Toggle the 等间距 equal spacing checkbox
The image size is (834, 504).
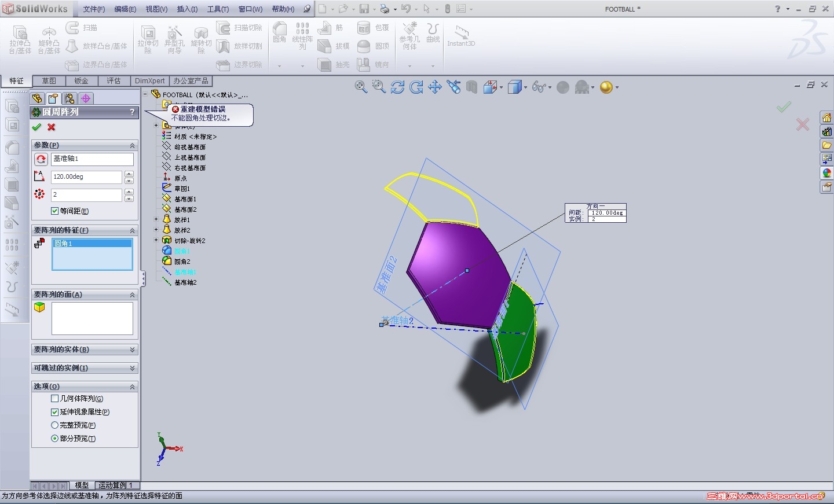point(55,211)
